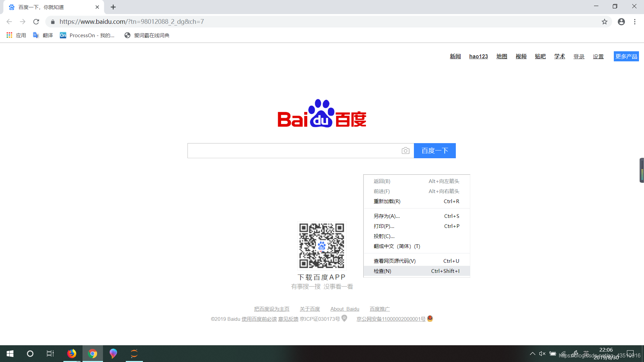The width and height of the screenshot is (644, 362).
Task: Click the camera image-search icon
Action: [406, 151]
